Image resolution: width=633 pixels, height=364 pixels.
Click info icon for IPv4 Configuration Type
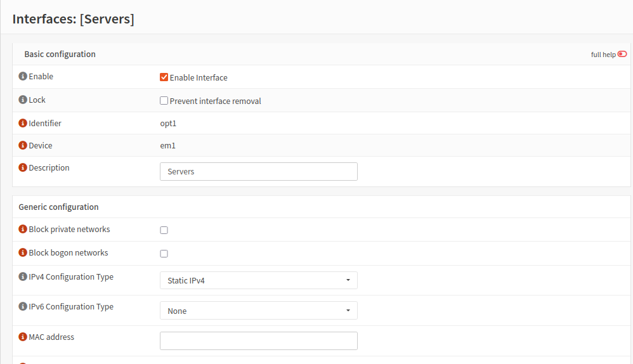pos(23,277)
